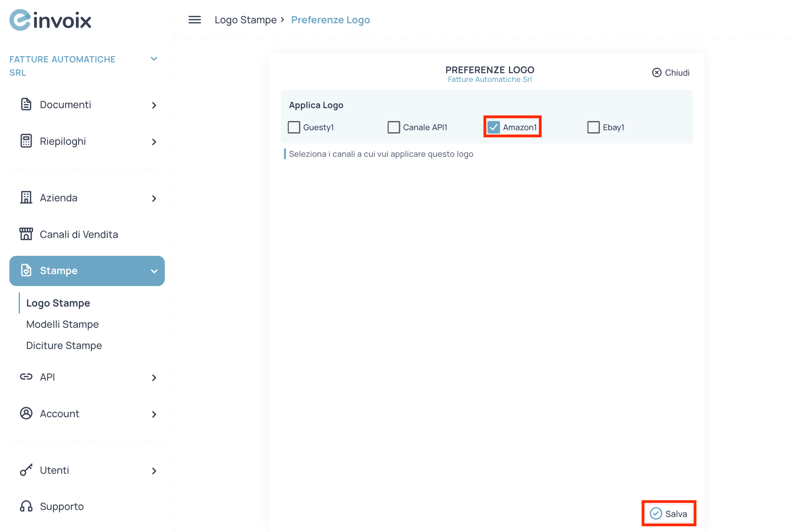
Task: Collapse the Stampe submenu
Action: point(154,271)
